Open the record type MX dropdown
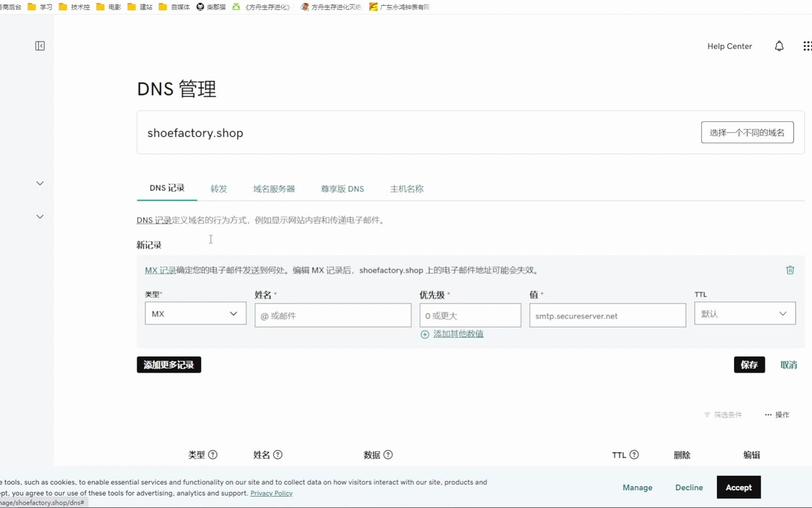 coord(195,314)
